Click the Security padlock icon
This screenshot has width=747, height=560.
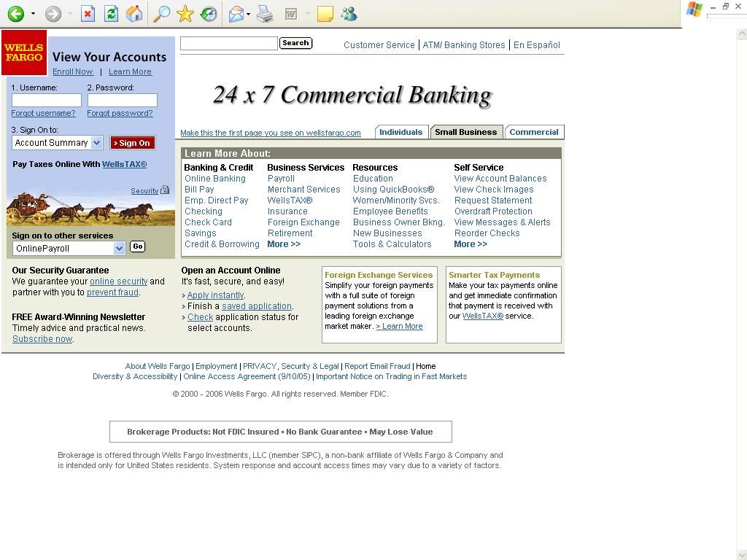tap(165, 190)
